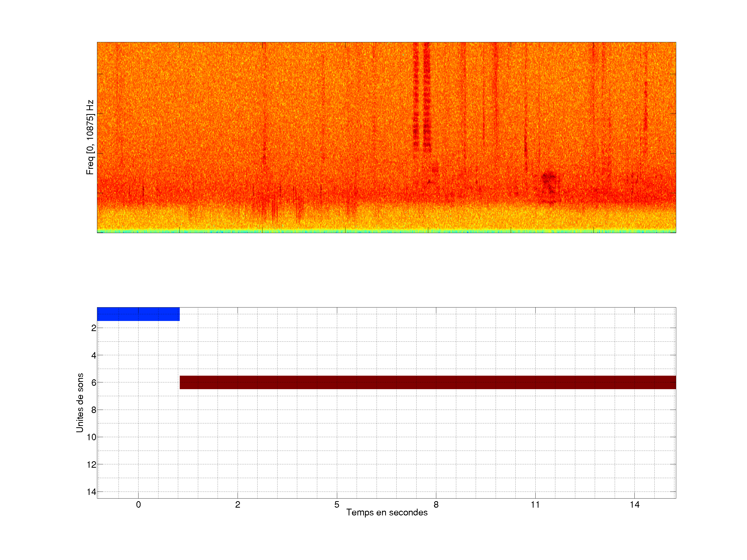Viewport: 747px width, 560px height.
Task: Click the cyan band at spectrogram bottom
Action: click(386, 232)
